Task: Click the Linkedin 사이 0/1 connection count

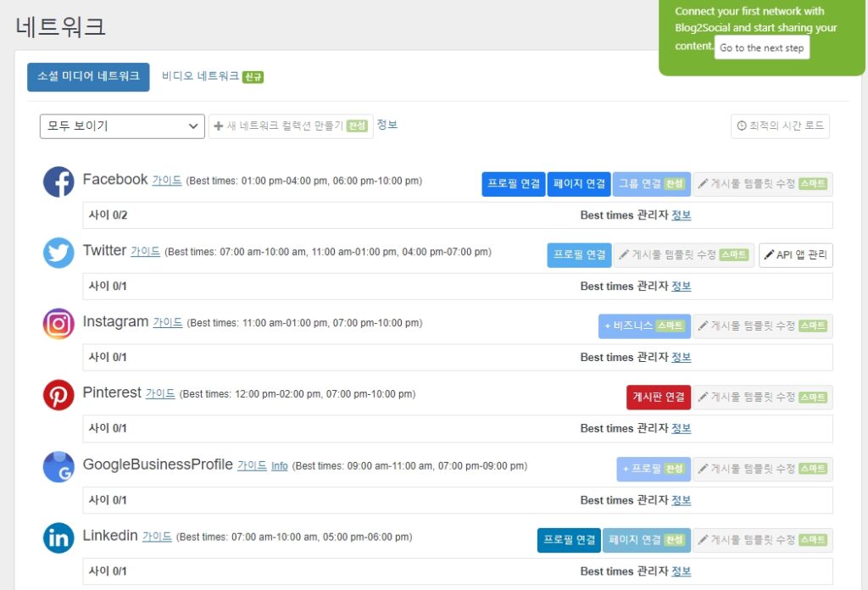Action: coord(108,571)
